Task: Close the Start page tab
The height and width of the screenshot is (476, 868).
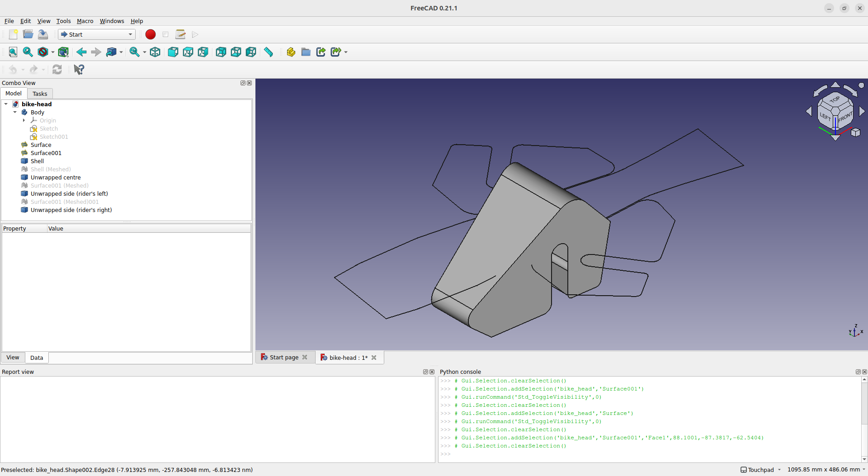Action: coord(305,357)
